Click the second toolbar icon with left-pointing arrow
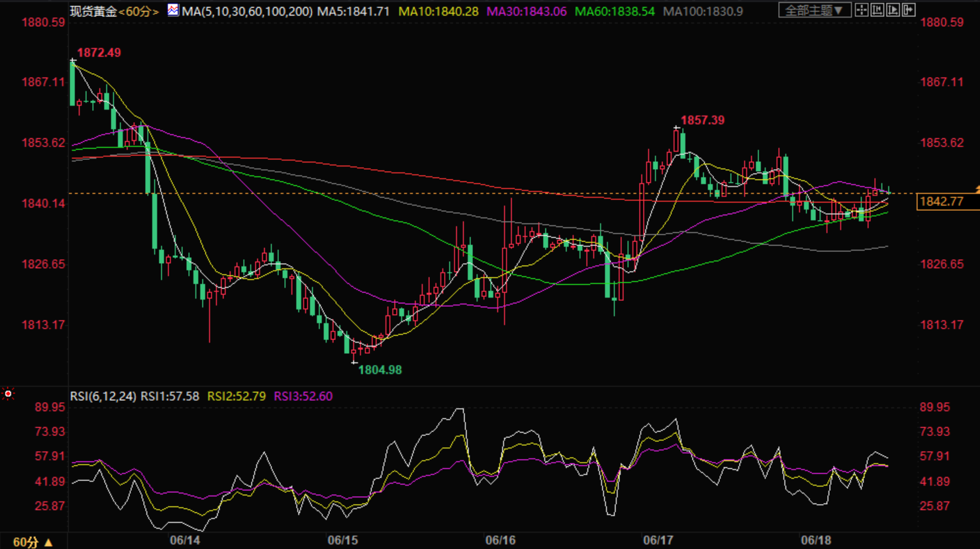This screenshot has height=549, width=980. click(877, 10)
